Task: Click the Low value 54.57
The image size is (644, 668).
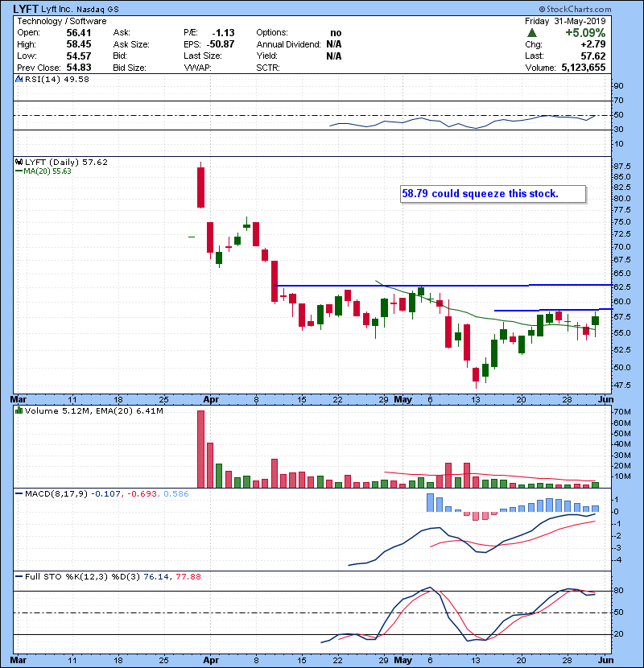Action: click(x=78, y=56)
